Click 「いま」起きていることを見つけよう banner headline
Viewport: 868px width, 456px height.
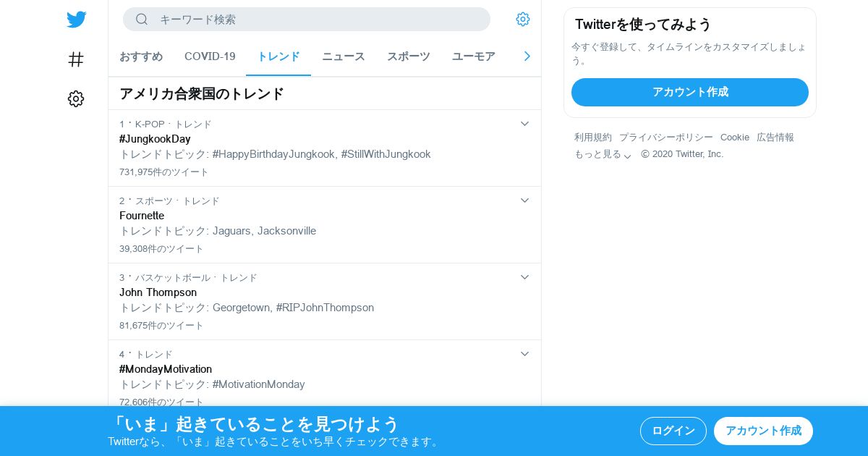(254, 423)
